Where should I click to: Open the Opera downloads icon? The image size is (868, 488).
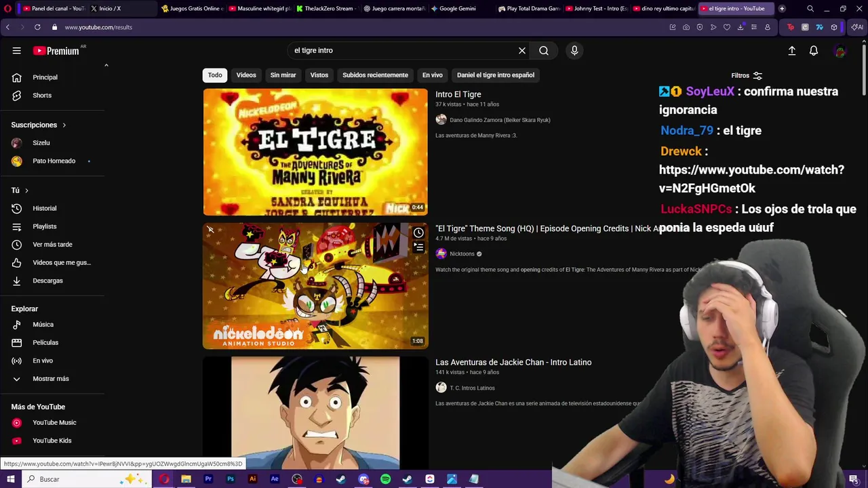coord(741,27)
